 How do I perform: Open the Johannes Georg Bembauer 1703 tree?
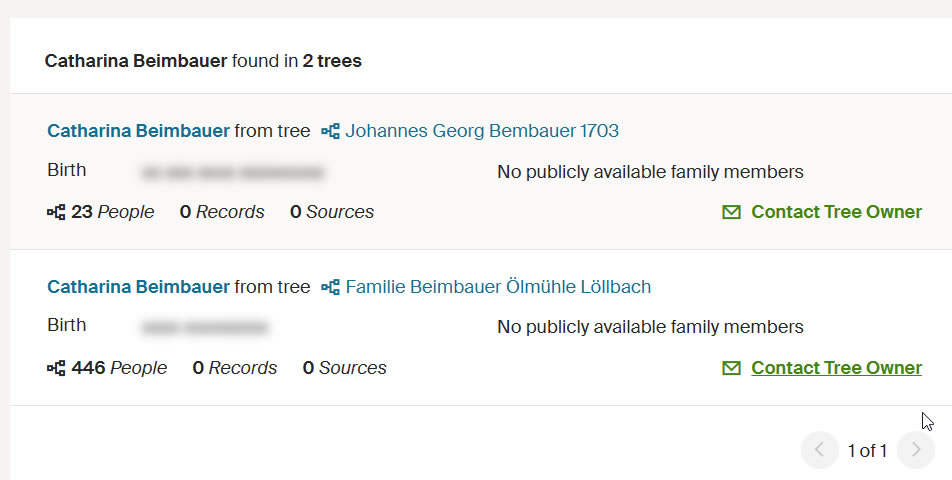tap(482, 131)
